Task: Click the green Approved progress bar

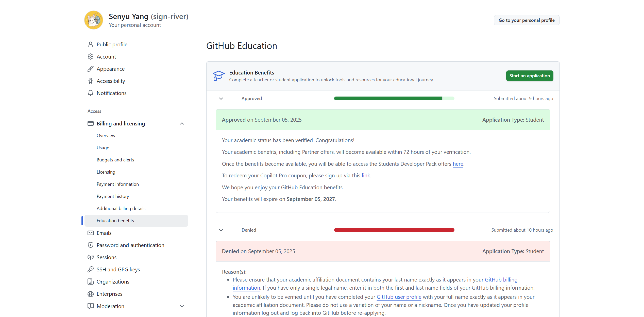Action: [x=394, y=99]
